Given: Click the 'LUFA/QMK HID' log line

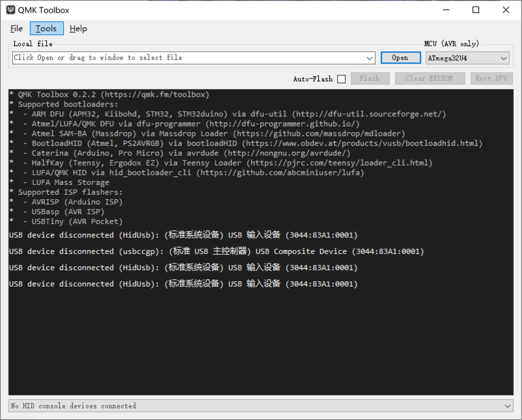Looking at the screenshot, I should click(187, 172).
